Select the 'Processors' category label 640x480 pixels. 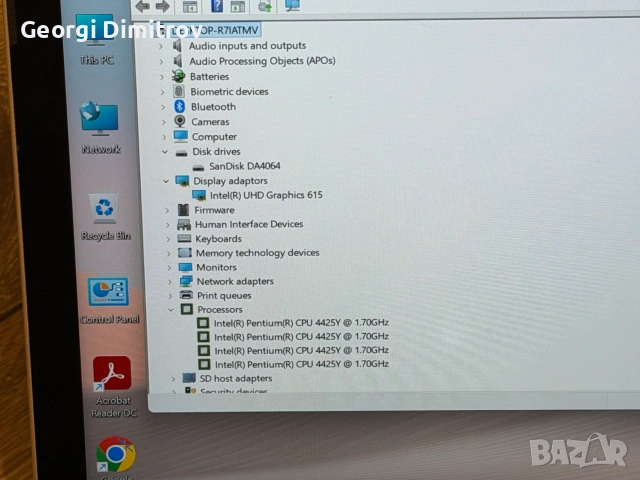220,309
